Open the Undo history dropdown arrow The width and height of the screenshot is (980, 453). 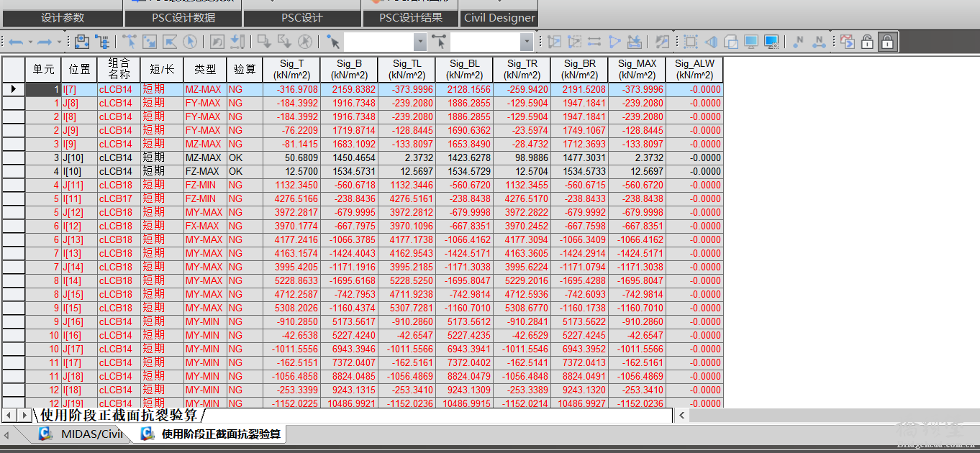tap(30, 42)
